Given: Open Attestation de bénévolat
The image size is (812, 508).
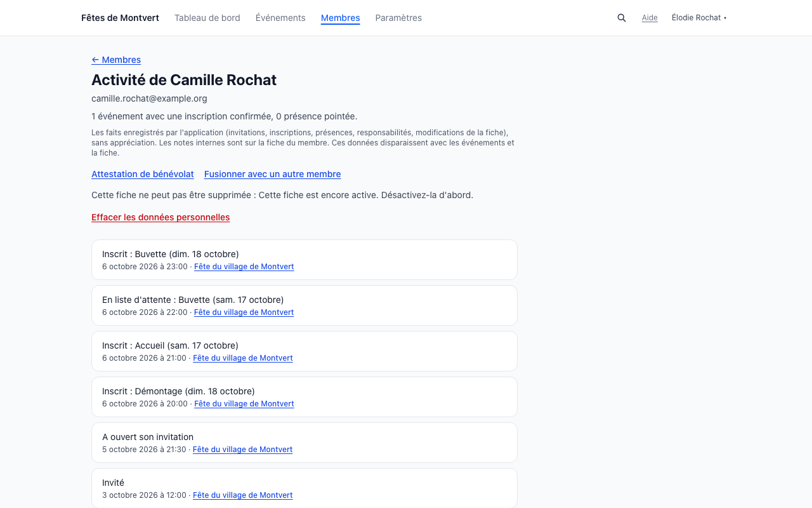Looking at the screenshot, I should point(143,174).
